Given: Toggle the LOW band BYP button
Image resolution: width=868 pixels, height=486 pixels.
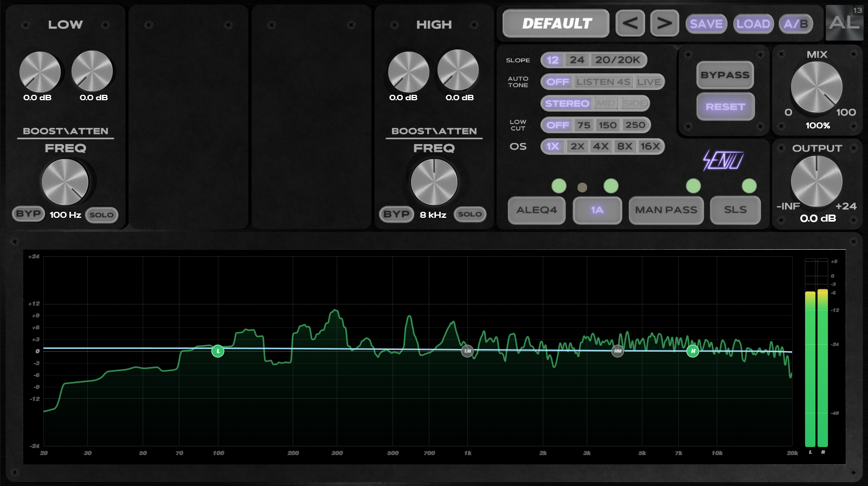Looking at the screenshot, I should tap(28, 214).
